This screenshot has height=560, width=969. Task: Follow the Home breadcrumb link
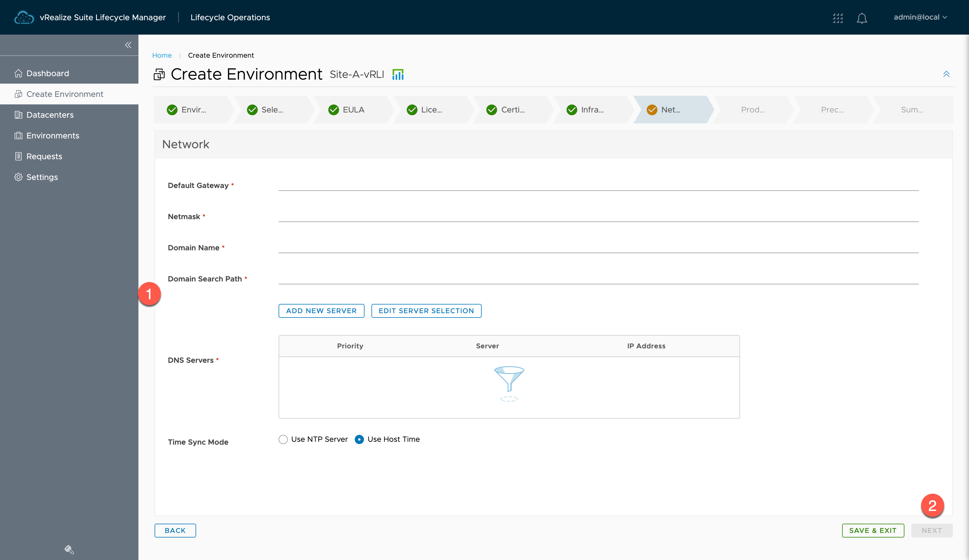pos(162,55)
